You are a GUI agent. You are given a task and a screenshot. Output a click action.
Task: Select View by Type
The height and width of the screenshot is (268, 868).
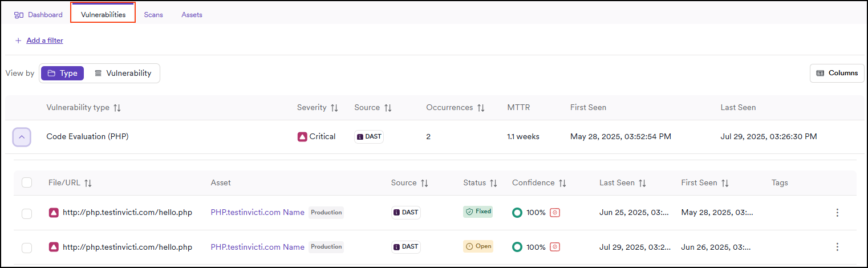click(x=63, y=73)
